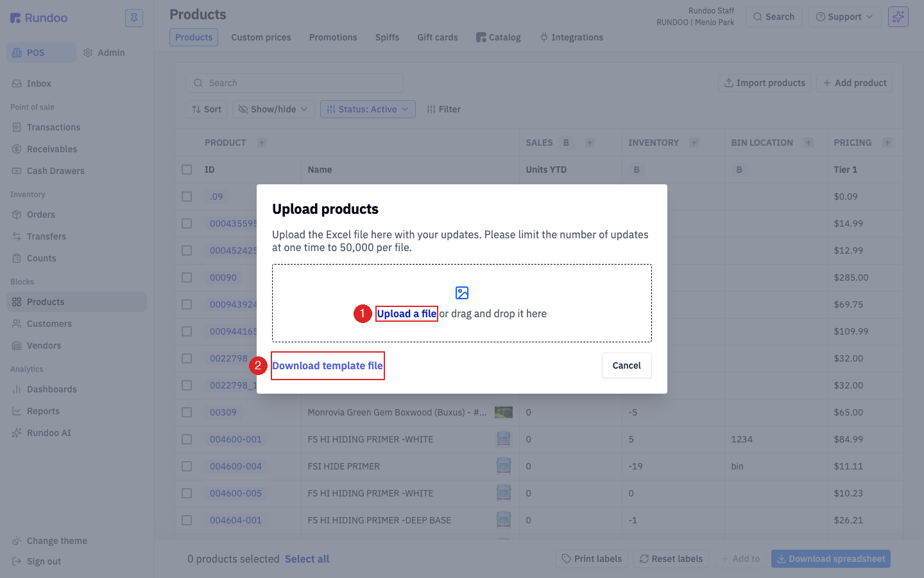Open the Spiffs tab
This screenshot has height=578, width=924.
[387, 37]
